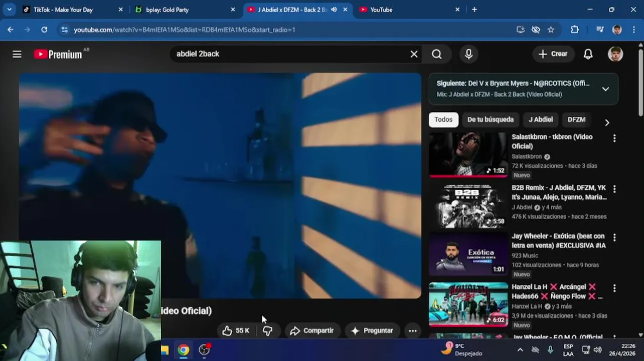The width and height of the screenshot is (644, 361).
Task: Open B2B Remix video title link
Action: click(559, 193)
